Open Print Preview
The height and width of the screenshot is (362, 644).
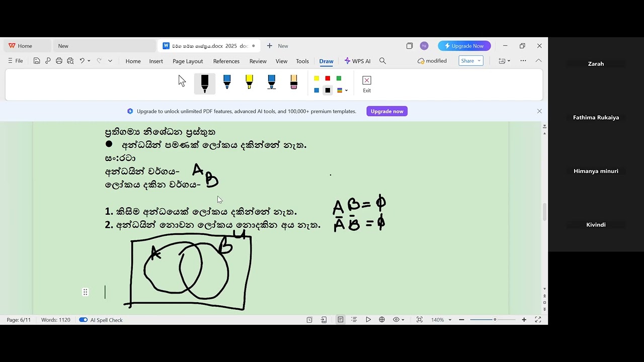click(70, 61)
